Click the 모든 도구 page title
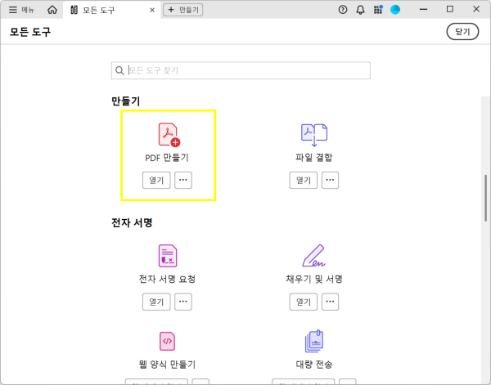491x385 pixels. click(30, 32)
